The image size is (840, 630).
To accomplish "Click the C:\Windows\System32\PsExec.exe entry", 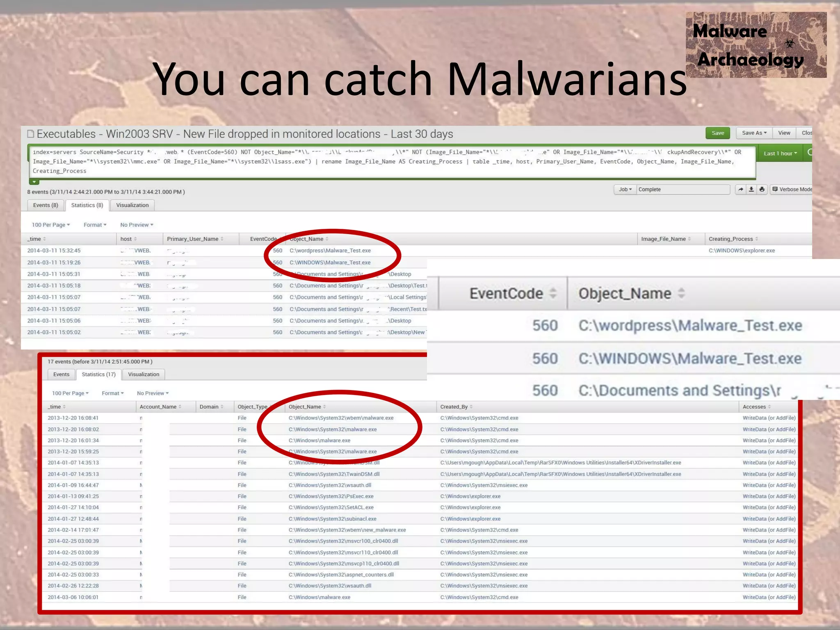I will pyautogui.click(x=331, y=496).
